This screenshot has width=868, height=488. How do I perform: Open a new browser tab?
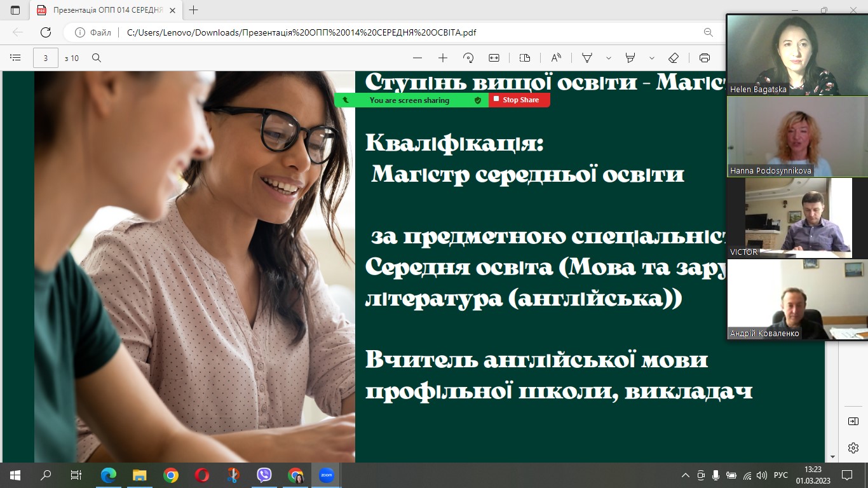(x=194, y=10)
